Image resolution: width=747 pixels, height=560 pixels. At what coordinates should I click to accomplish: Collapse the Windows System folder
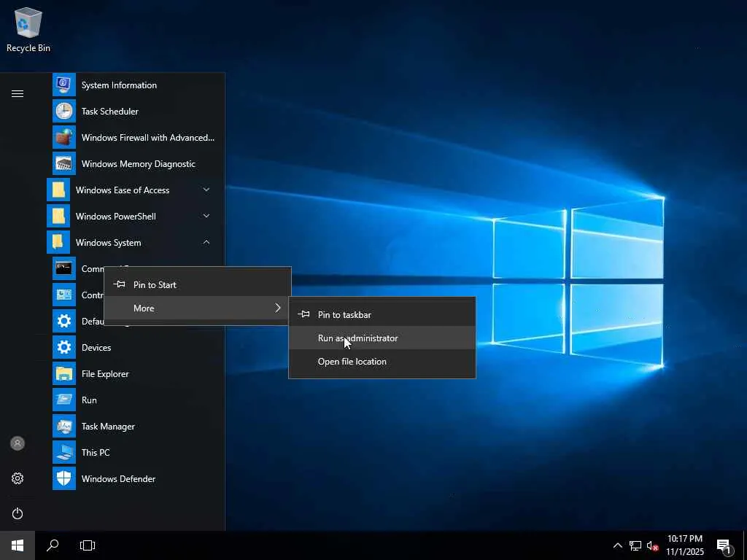(x=206, y=243)
